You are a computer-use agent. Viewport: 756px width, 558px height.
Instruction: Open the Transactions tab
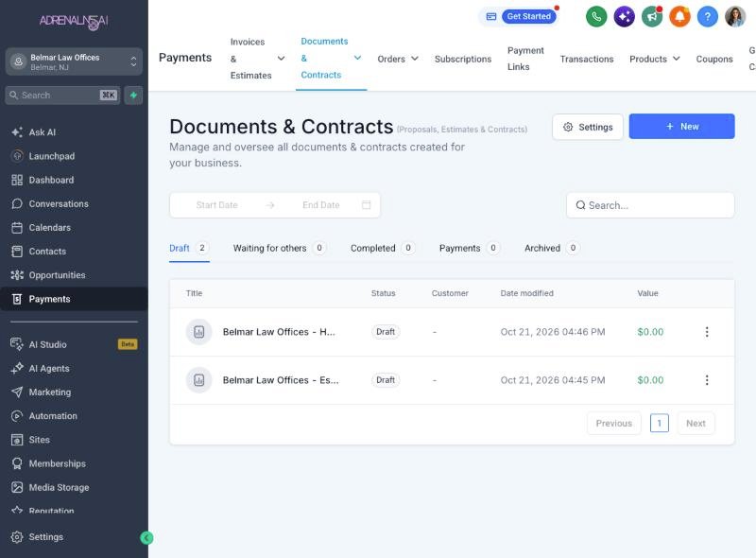[587, 59]
